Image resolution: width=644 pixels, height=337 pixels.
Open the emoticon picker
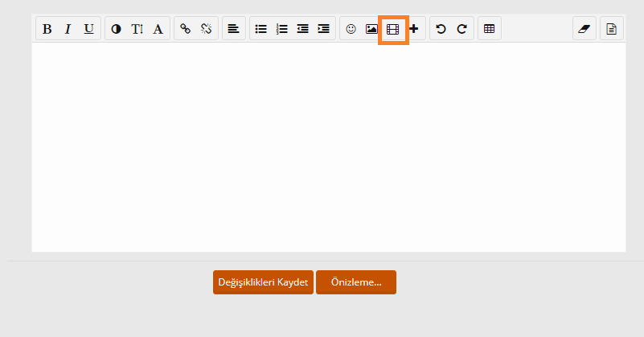coord(351,29)
